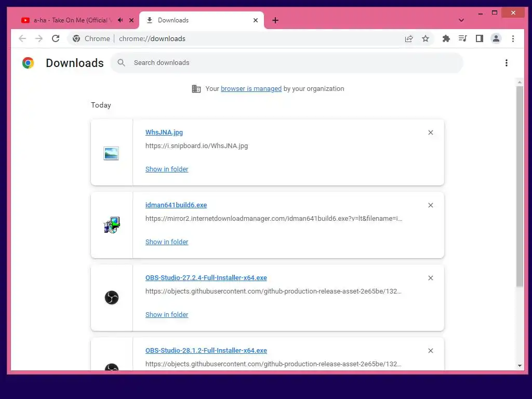This screenshot has width=532, height=399.
Task: Maximize the Chrome window
Action: (x=495, y=13)
